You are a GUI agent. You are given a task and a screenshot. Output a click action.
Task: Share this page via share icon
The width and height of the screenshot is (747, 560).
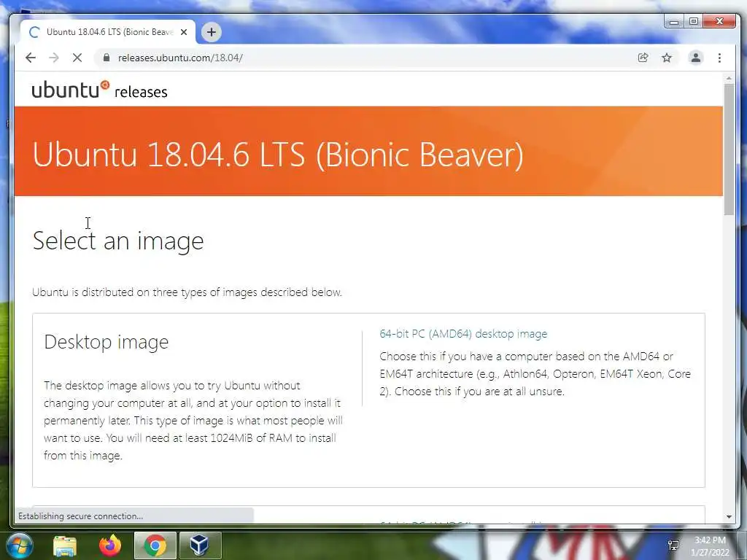point(643,58)
